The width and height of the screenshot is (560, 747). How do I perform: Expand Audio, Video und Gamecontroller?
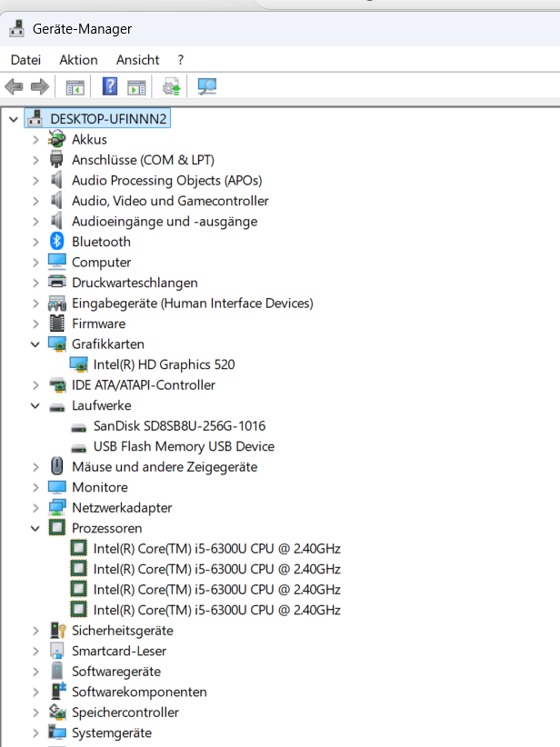(35, 201)
